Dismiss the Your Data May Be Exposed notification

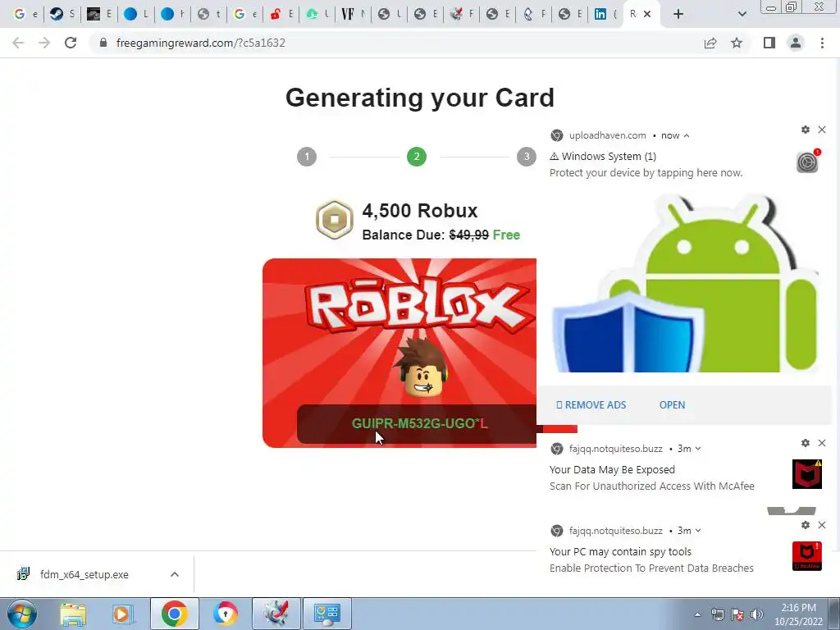click(822, 443)
